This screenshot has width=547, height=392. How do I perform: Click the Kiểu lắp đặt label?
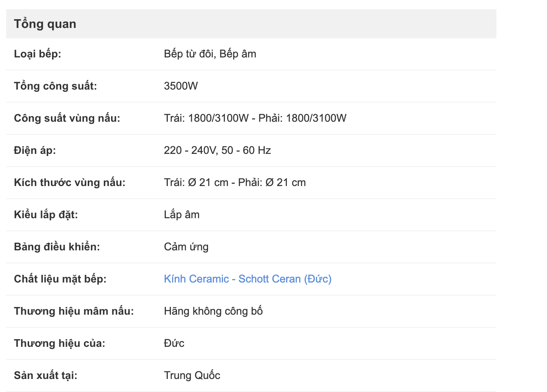[46, 215]
